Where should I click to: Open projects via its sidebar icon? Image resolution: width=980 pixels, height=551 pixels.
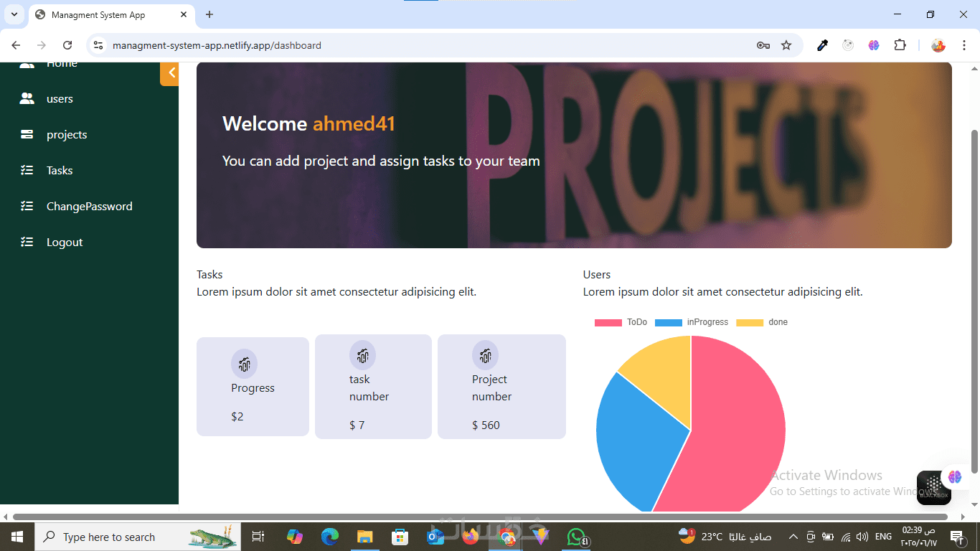click(27, 135)
